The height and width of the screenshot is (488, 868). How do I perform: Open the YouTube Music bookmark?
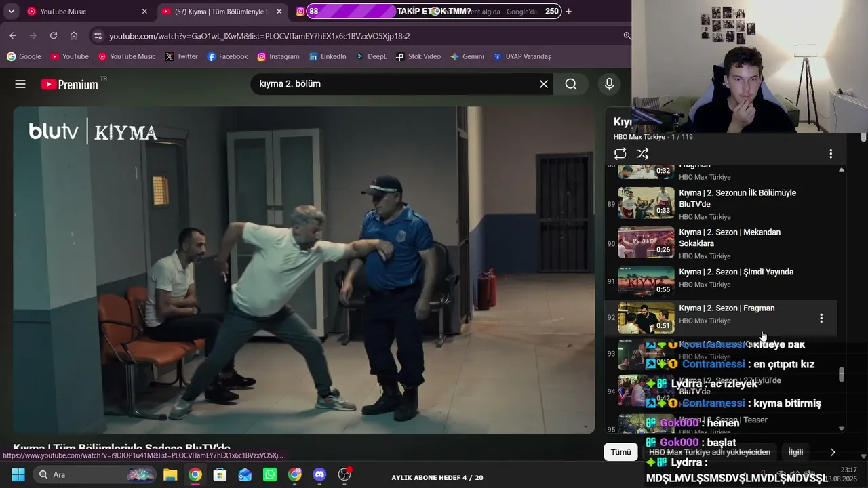tap(127, 56)
